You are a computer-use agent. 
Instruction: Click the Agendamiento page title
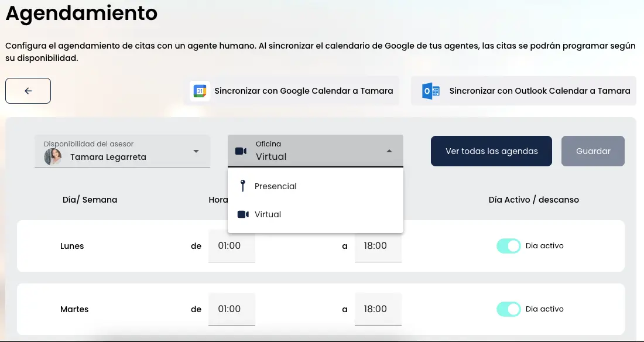[x=81, y=13]
